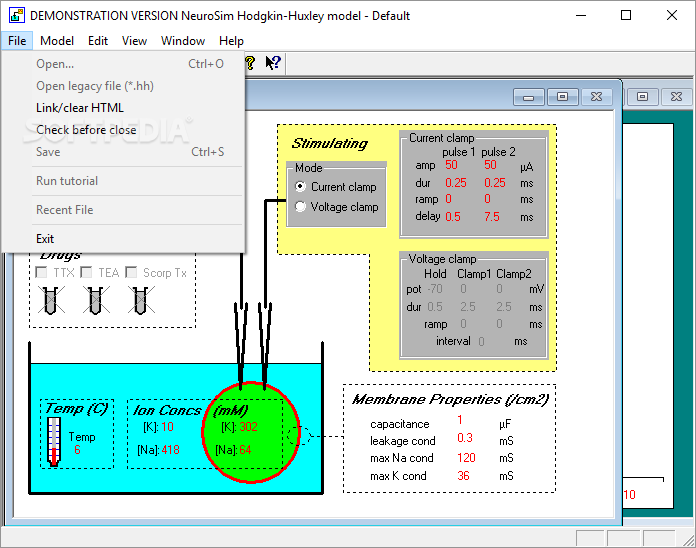Viewport: 696px width, 548px height.
Task: Maximize the NeuroSim main window
Action: (626, 16)
